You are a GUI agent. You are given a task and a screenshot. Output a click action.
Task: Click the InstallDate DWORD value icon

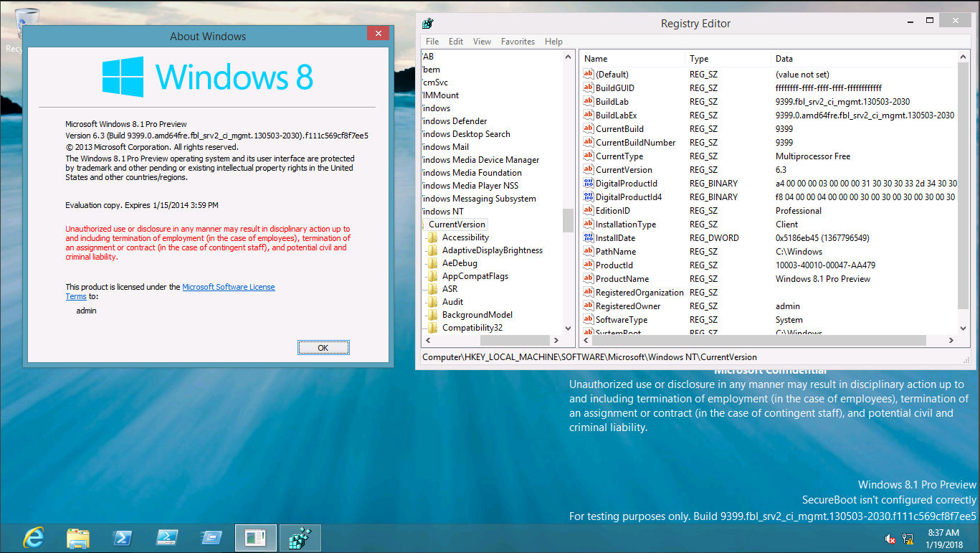[589, 238]
